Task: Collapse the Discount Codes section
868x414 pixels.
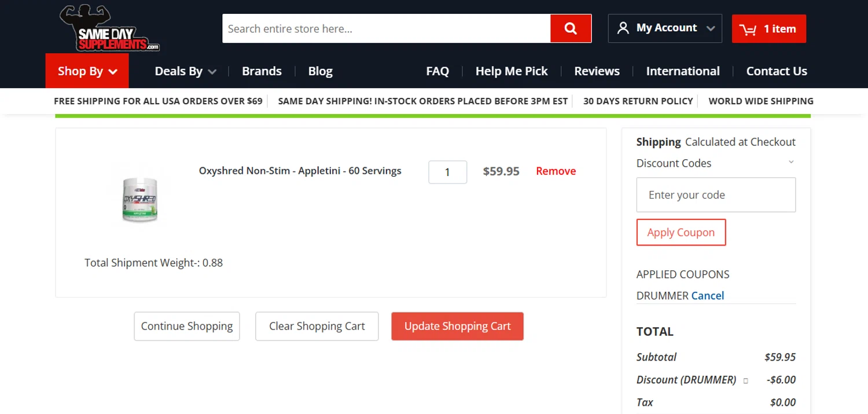Action: (791, 163)
